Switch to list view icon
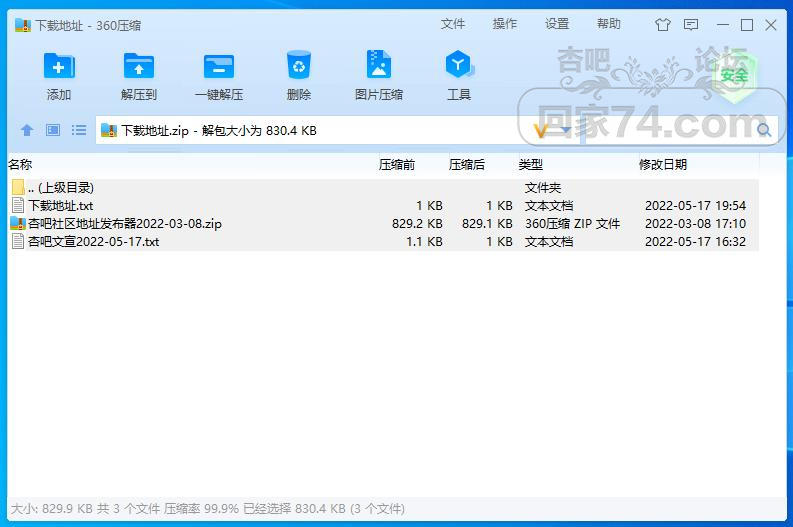The height and width of the screenshot is (527, 793). tap(79, 130)
